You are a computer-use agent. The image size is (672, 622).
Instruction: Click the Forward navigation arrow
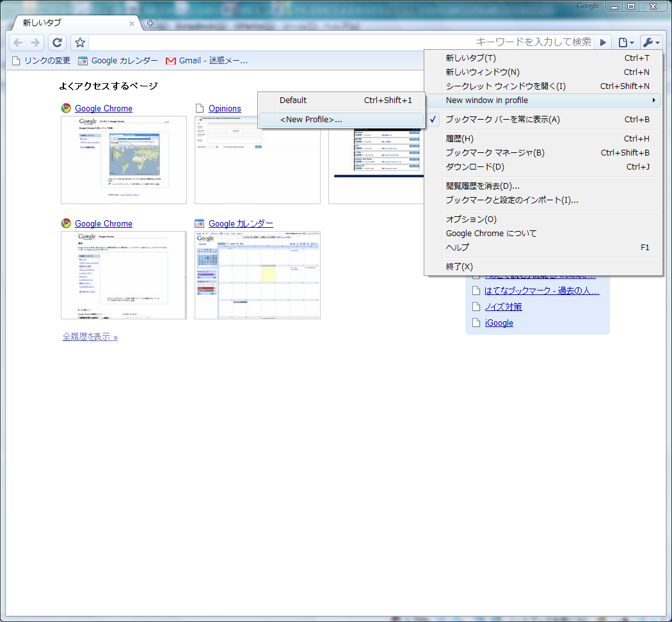coord(35,42)
